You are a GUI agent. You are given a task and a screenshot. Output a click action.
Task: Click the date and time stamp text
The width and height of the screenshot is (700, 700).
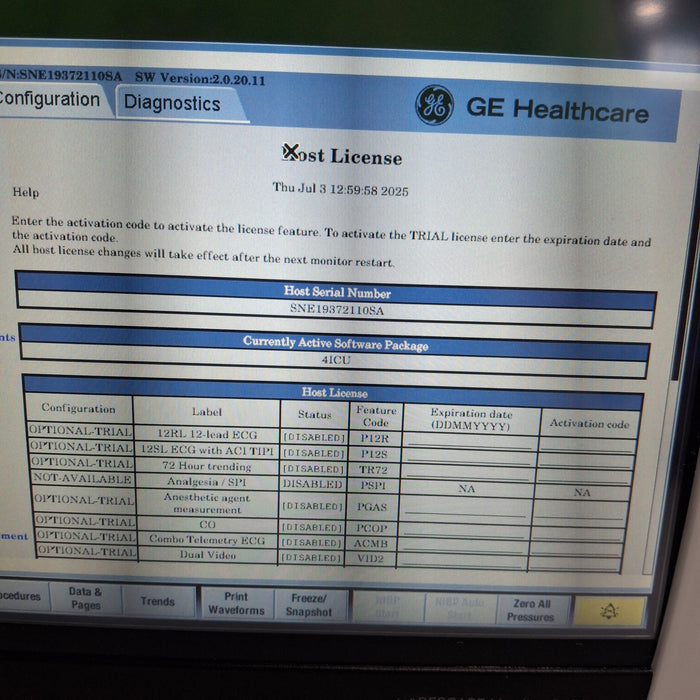pyautogui.click(x=341, y=189)
